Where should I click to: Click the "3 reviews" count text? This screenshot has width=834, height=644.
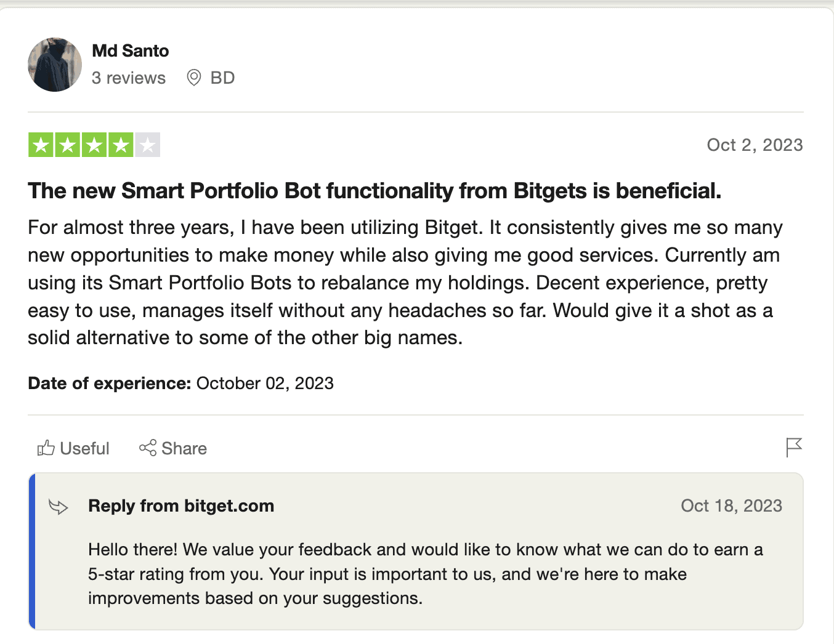(129, 78)
